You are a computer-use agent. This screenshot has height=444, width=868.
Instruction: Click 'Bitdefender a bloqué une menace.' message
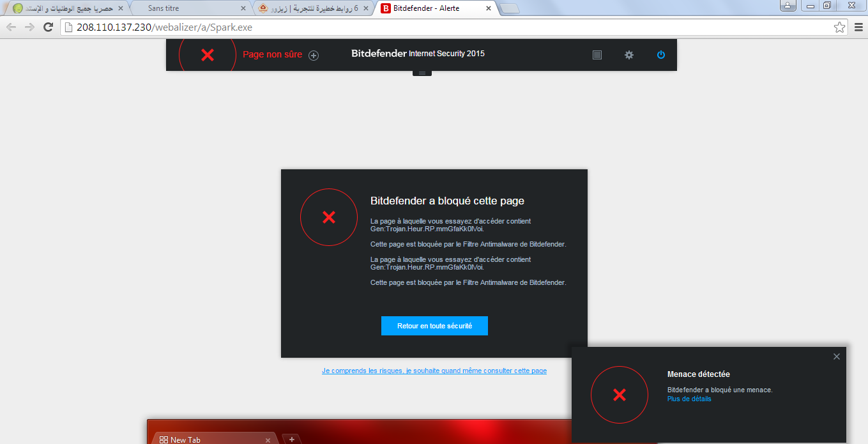[720, 390]
